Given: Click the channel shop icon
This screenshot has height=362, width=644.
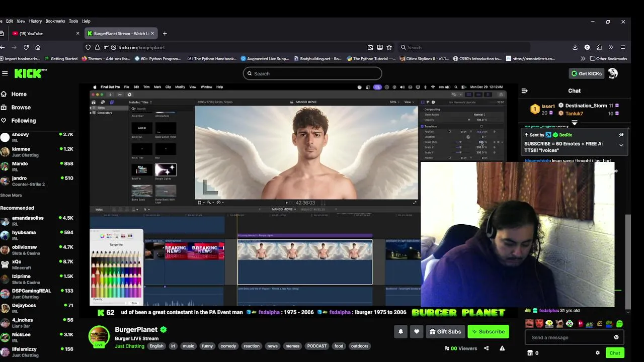Looking at the screenshot, I should [x=530, y=353].
